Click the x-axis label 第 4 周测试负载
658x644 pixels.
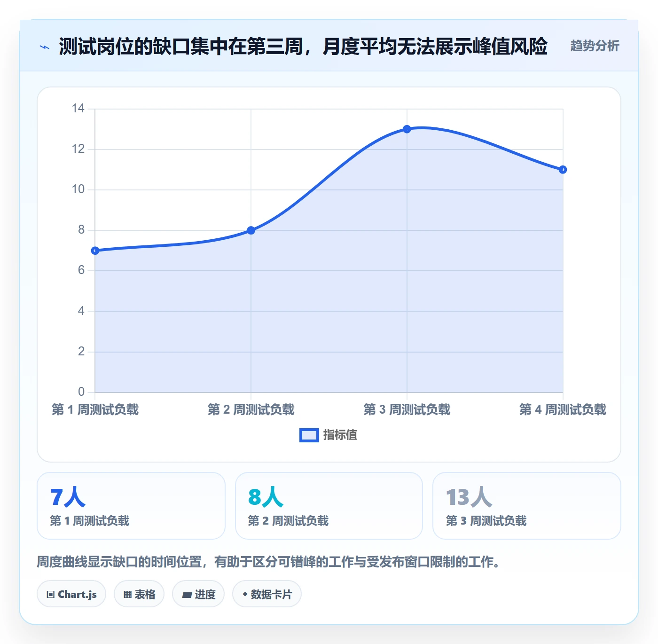point(563,410)
